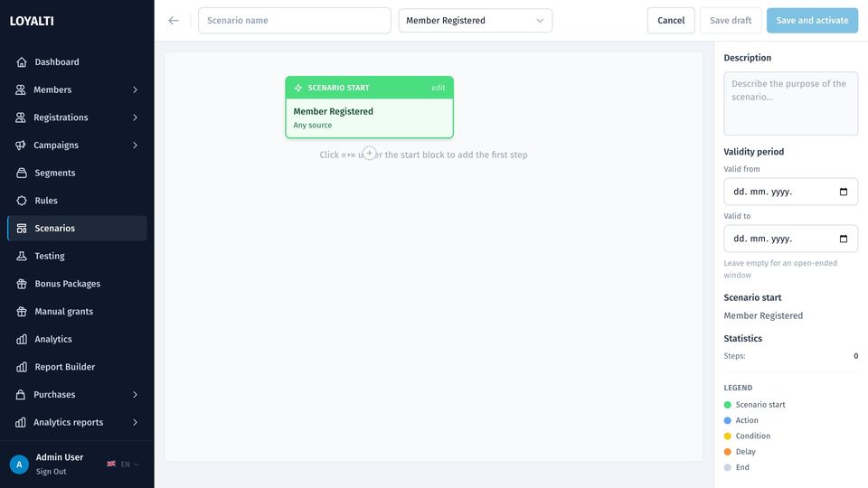Open Segments in the sidebar

pyautogui.click(x=77, y=173)
